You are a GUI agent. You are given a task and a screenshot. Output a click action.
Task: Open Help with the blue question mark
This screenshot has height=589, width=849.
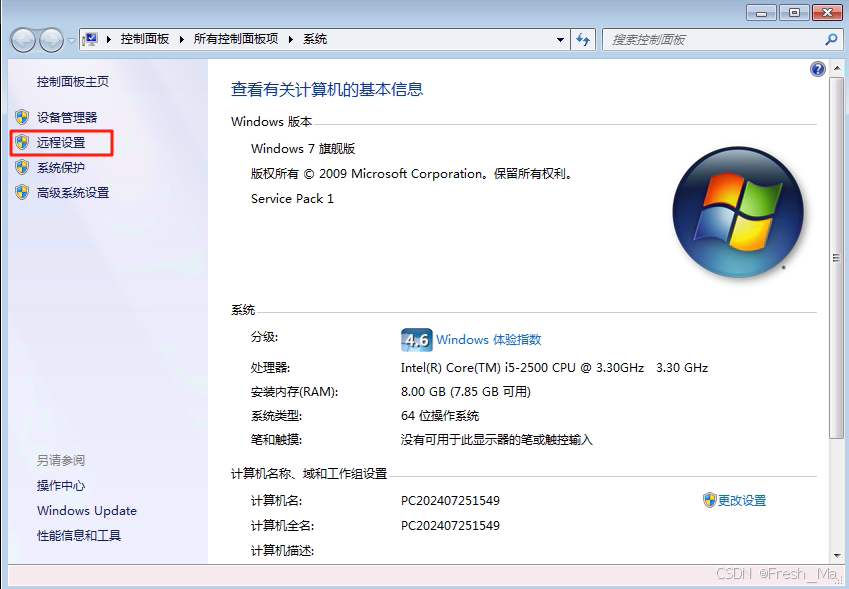click(x=818, y=69)
